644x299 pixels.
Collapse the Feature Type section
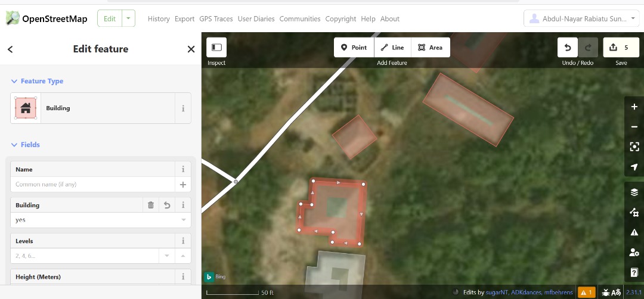tap(37, 81)
